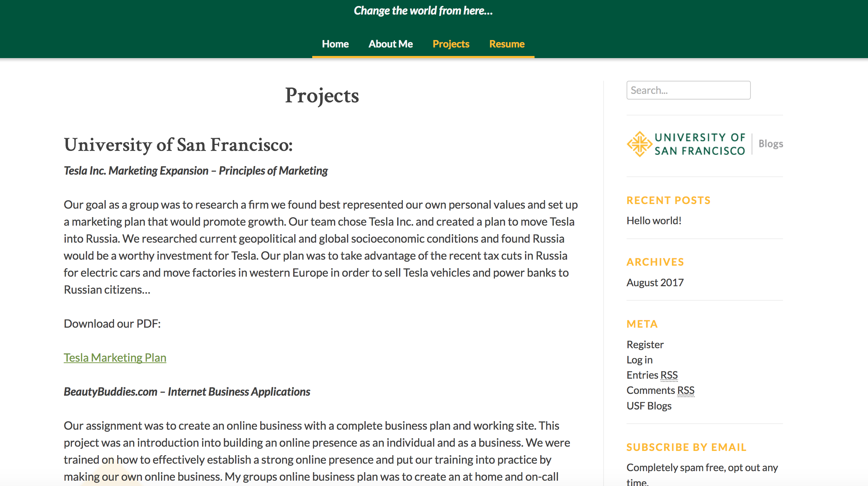
Task: Open the Hello world! recent post
Action: pos(654,221)
